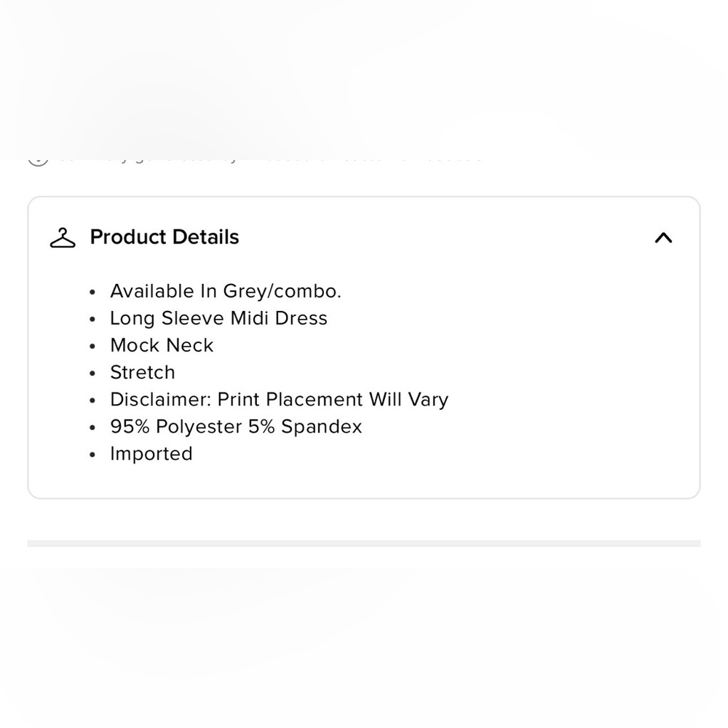Click the word 'Disclaimer:' in the list
The height and width of the screenshot is (728, 728).
click(161, 399)
